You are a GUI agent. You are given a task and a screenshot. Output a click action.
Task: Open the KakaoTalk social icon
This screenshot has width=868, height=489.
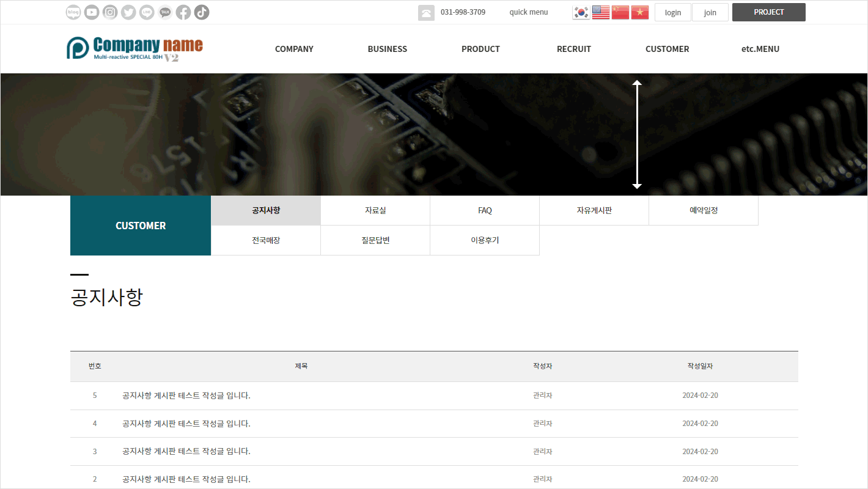[165, 12]
